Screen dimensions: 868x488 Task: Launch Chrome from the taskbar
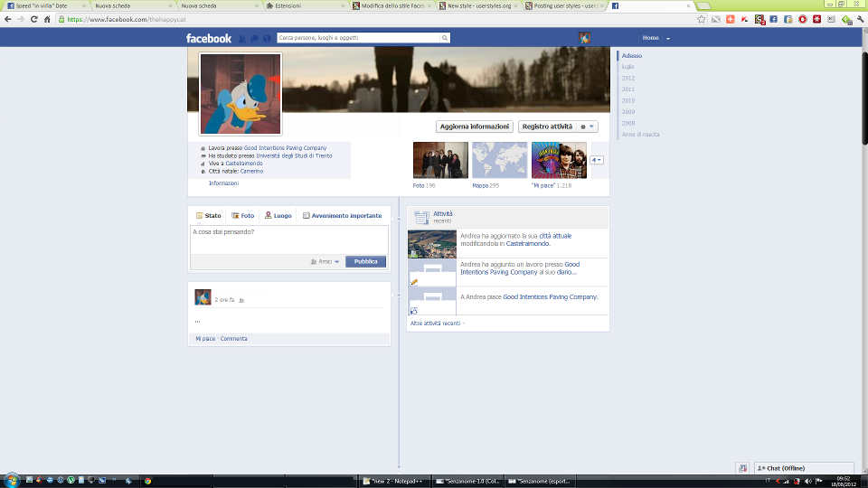pyautogui.click(x=147, y=481)
